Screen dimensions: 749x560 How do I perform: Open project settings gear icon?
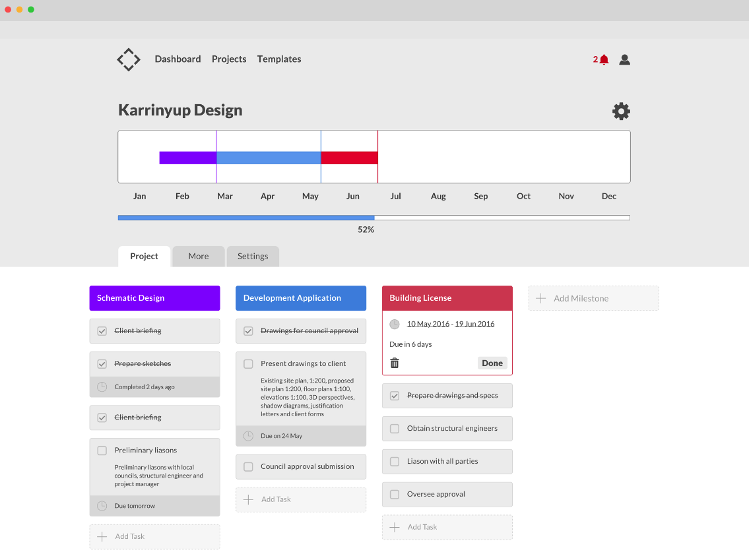621,111
